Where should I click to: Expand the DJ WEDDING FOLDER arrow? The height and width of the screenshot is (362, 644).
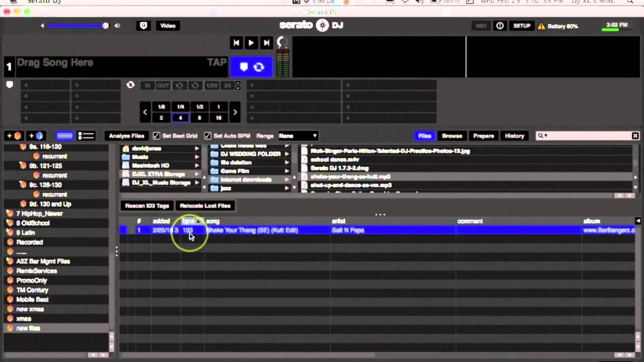(x=287, y=154)
